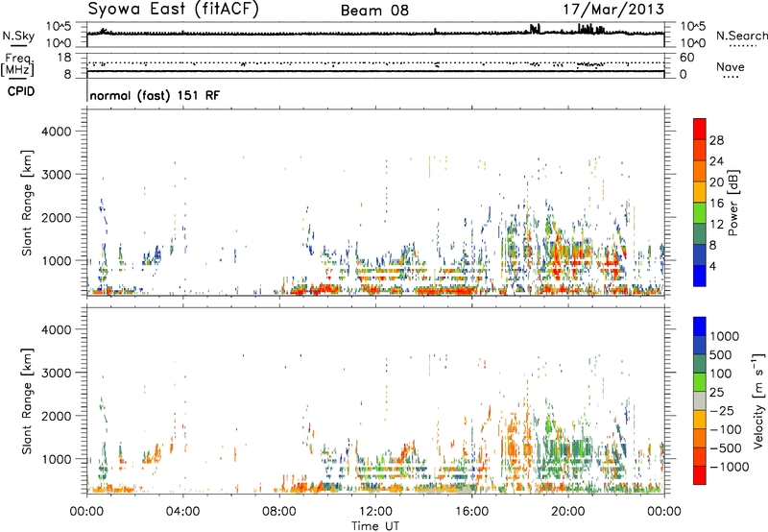
Task: Select the 'Nave' legend label
Action: pyautogui.click(x=731, y=67)
